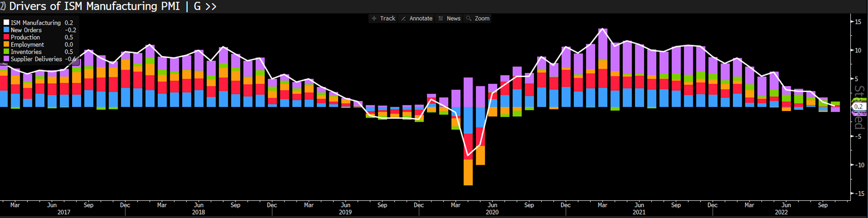Expand the G >> chart title chevrons

tap(210, 7)
